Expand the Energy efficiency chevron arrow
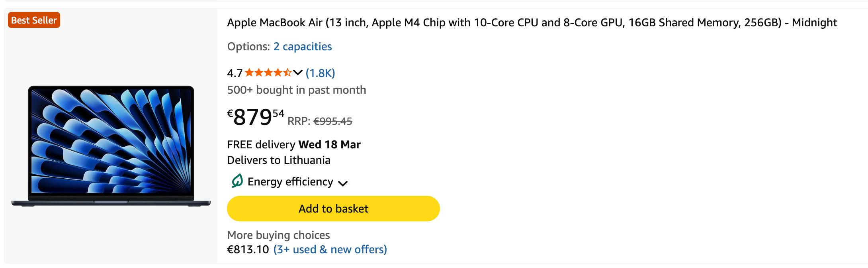This screenshot has width=868, height=268. click(343, 183)
